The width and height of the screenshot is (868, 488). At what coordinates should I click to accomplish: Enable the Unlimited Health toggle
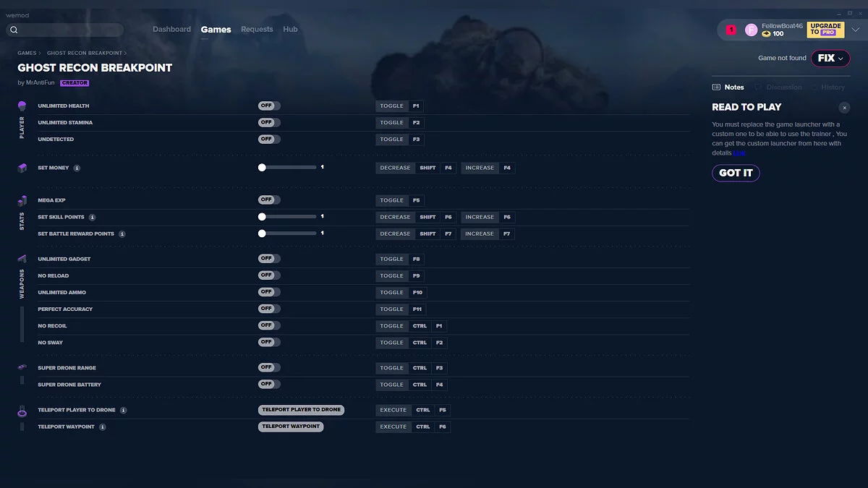268,105
